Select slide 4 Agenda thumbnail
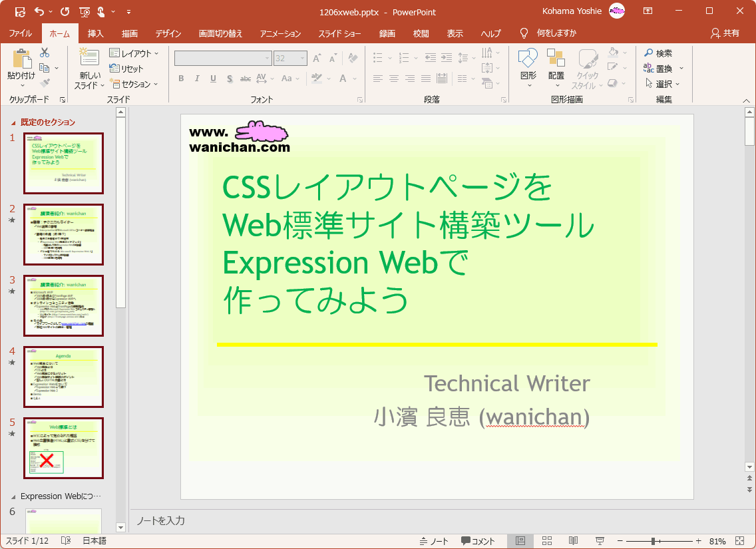 (x=64, y=377)
